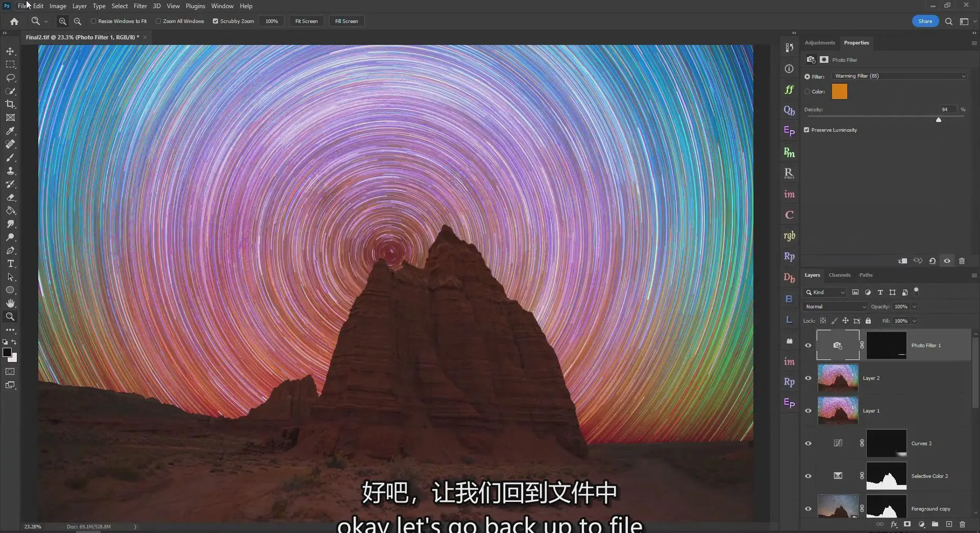This screenshot has height=533, width=980.
Task: Delete the adjustment layer from Properties
Action: click(x=962, y=261)
